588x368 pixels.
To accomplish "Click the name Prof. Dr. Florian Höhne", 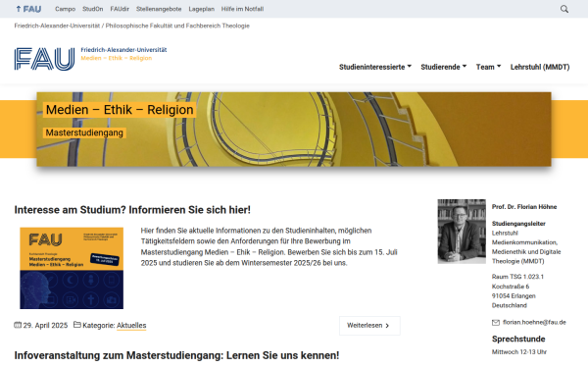I will point(524,207).
